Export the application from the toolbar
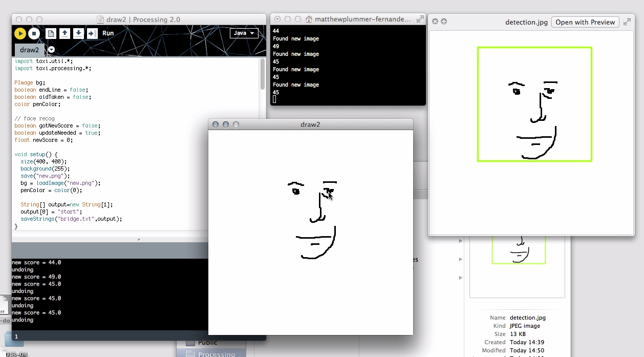644x357 pixels. 92,34
